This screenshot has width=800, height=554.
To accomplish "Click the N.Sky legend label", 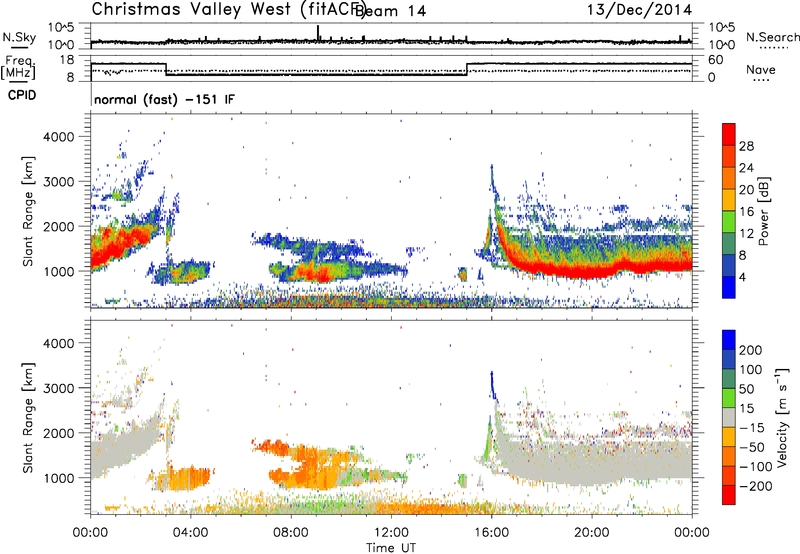I will [19, 37].
